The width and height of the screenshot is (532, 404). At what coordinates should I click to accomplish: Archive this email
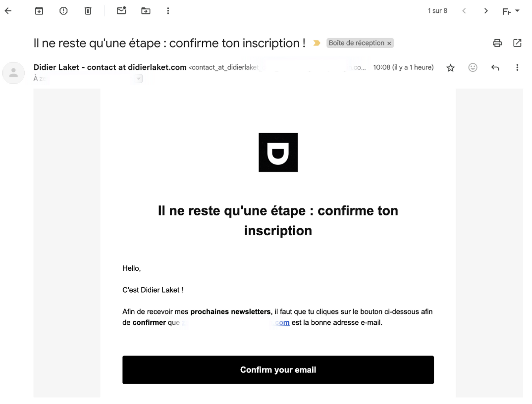(39, 11)
